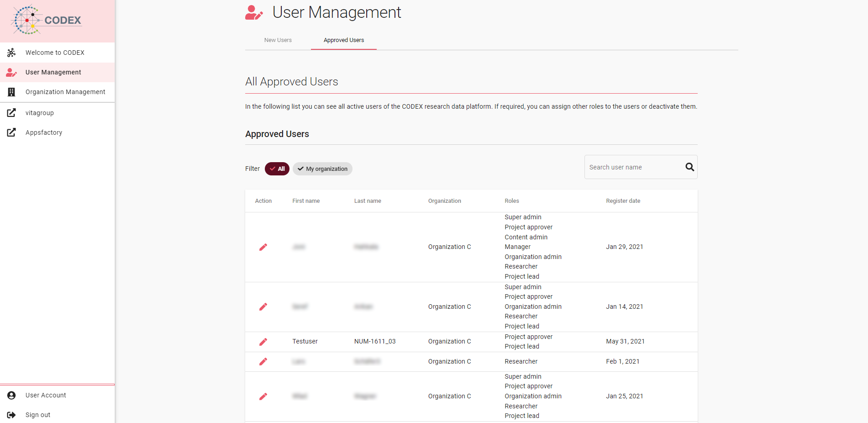Screen dimensions: 868x423
Task: Open the vitagroup link
Action: pyautogui.click(x=57, y=113)
